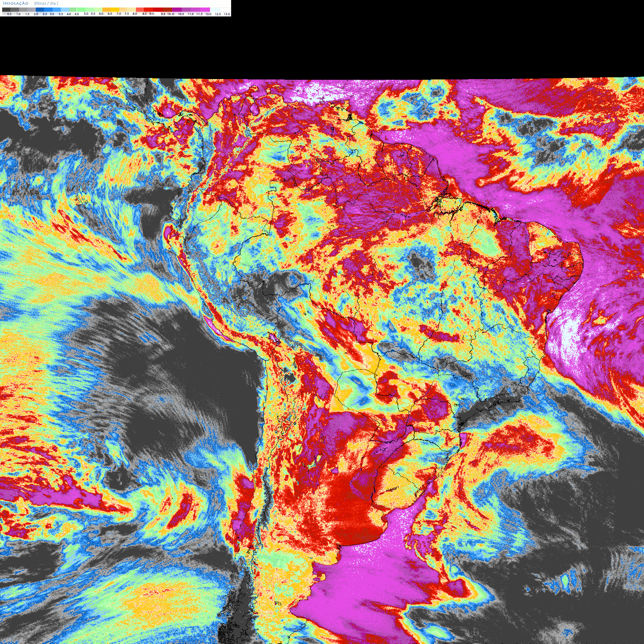Click the 11.0 legend value
This screenshot has height=644, width=644.
pyautogui.click(x=191, y=14)
